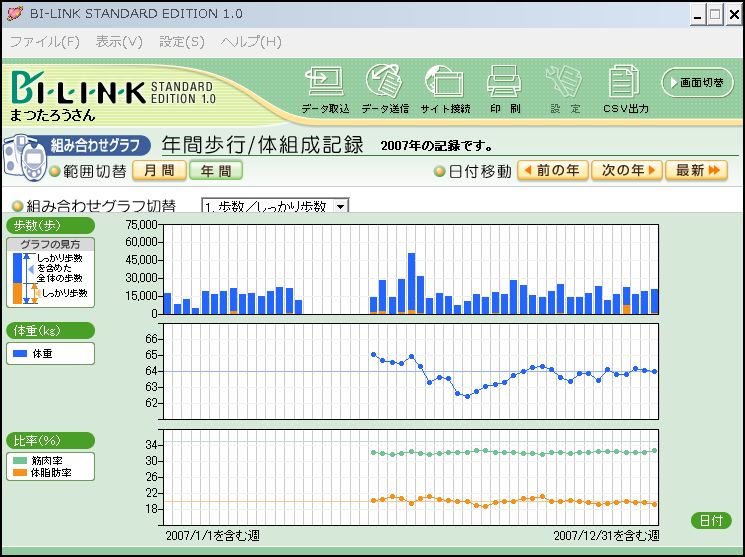
Task: Switch range to 月間 (monthly)
Action: [159, 171]
